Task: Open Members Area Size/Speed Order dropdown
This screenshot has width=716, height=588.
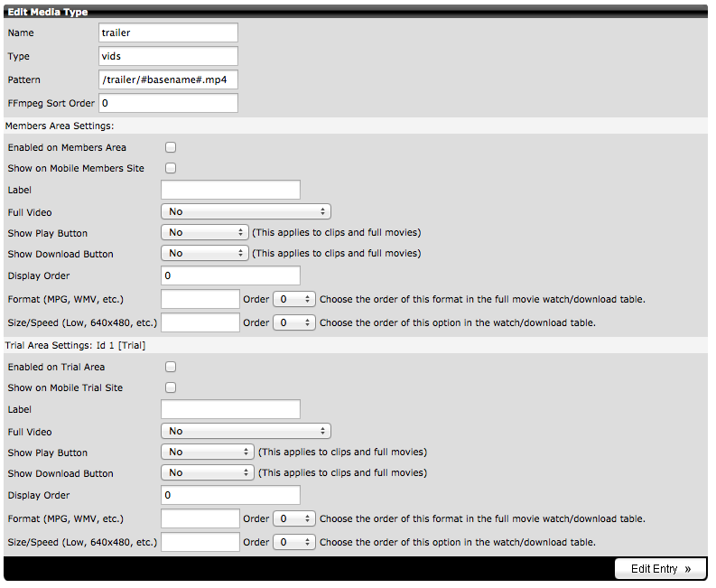Action: (x=294, y=323)
